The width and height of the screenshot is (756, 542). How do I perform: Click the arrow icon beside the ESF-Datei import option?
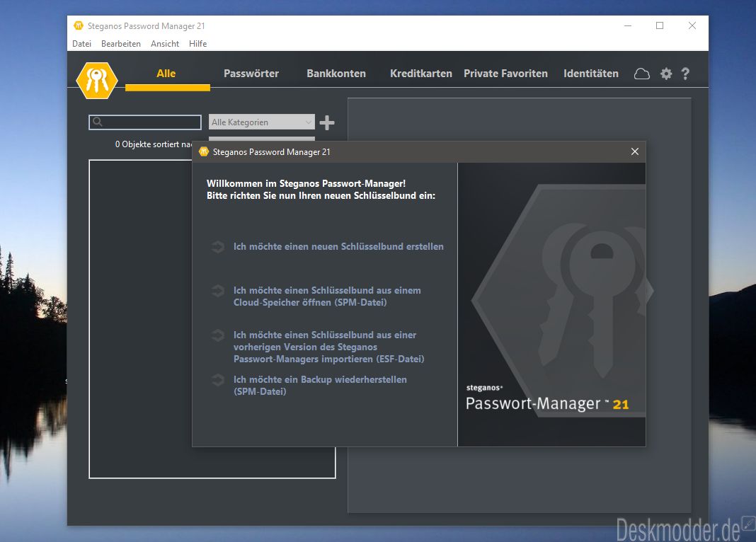(x=218, y=335)
